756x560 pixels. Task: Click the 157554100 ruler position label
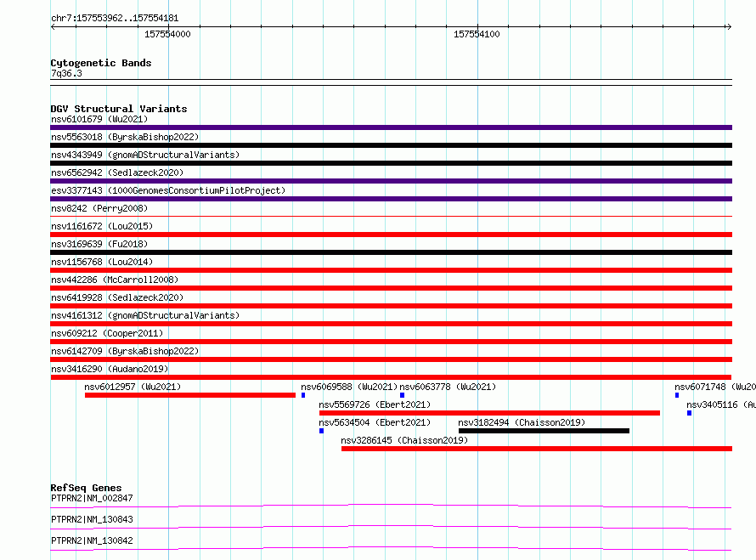coord(477,34)
